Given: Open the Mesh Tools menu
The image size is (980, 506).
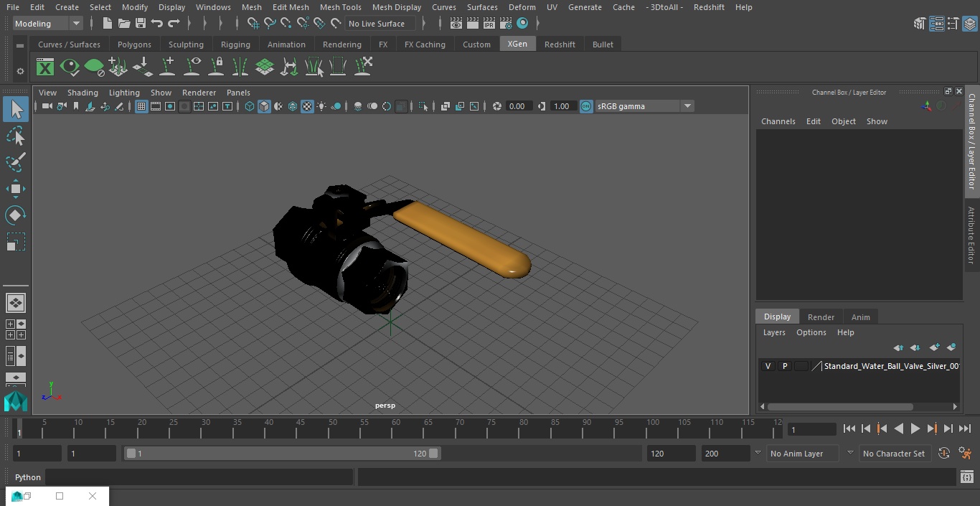Looking at the screenshot, I should [340, 7].
